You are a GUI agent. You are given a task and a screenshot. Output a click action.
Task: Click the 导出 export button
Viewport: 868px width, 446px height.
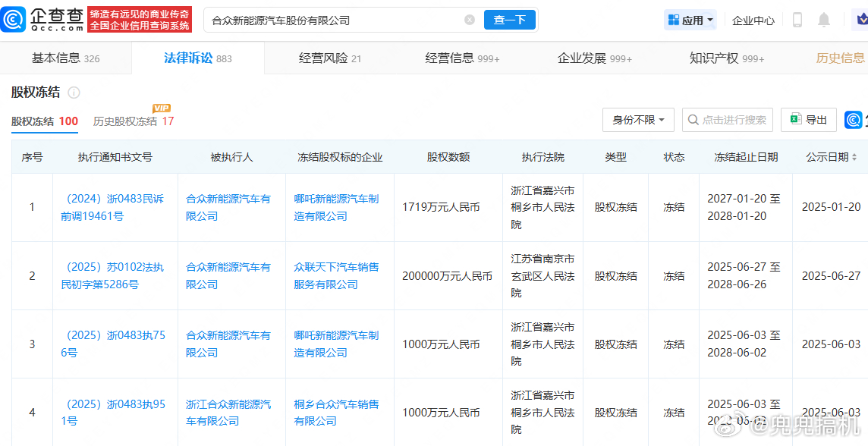[x=809, y=120]
